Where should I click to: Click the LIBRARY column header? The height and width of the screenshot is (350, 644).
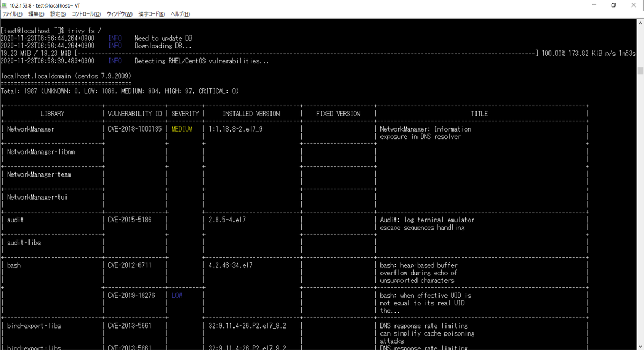52,114
